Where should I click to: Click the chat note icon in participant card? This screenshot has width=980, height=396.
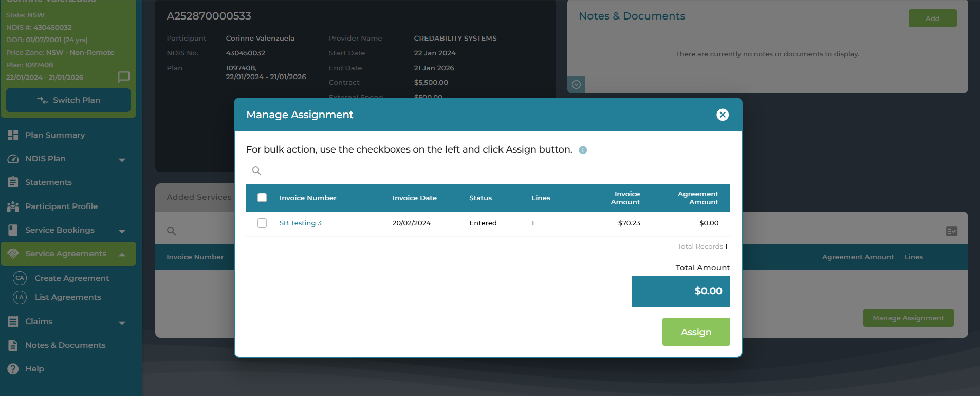(124, 77)
